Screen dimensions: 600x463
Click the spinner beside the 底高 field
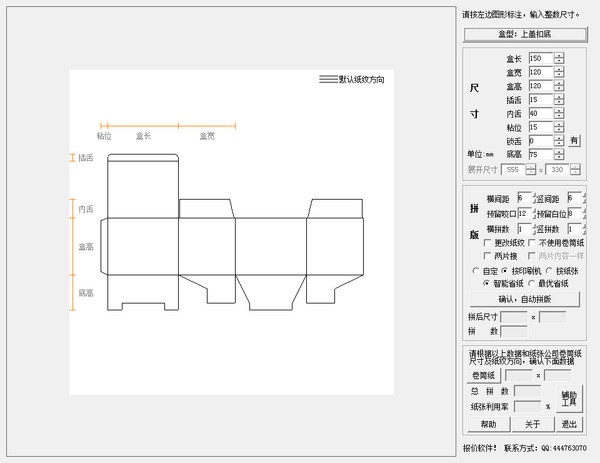click(558, 155)
